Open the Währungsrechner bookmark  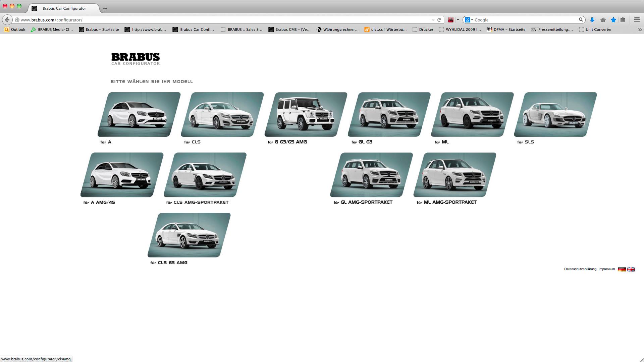point(337,29)
